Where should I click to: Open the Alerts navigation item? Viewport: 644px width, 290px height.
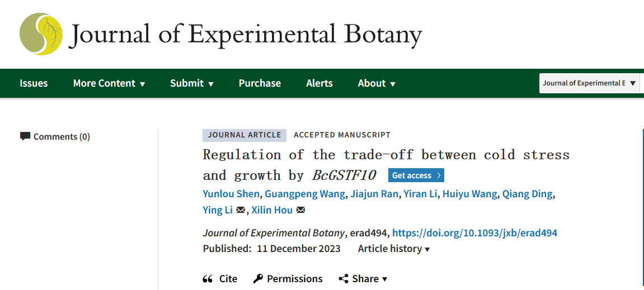[x=319, y=83]
